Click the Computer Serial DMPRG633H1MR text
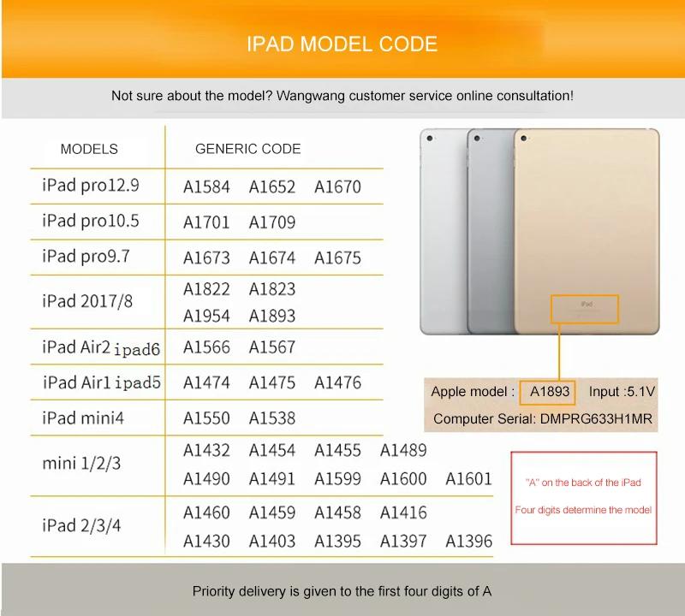This screenshot has width=685, height=616. coord(542,418)
